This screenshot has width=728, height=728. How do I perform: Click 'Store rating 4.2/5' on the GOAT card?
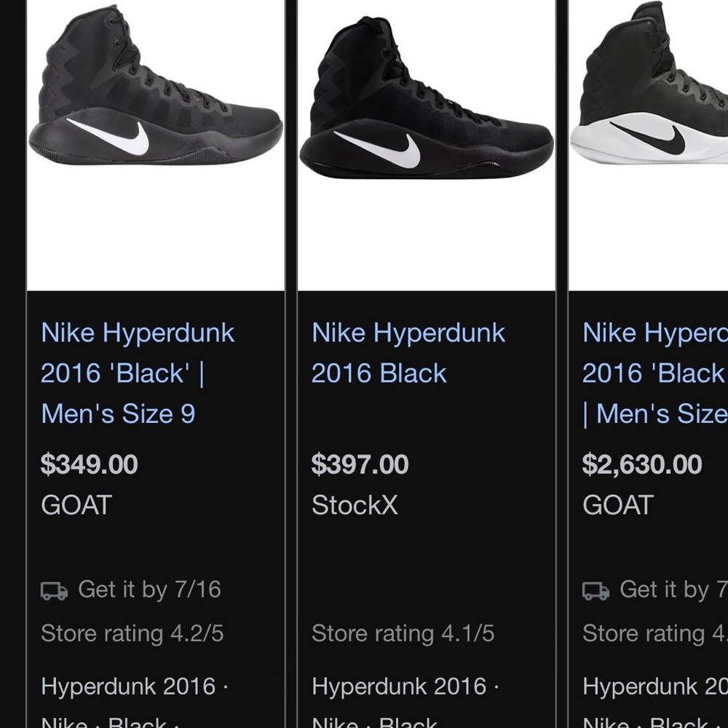[132, 633]
